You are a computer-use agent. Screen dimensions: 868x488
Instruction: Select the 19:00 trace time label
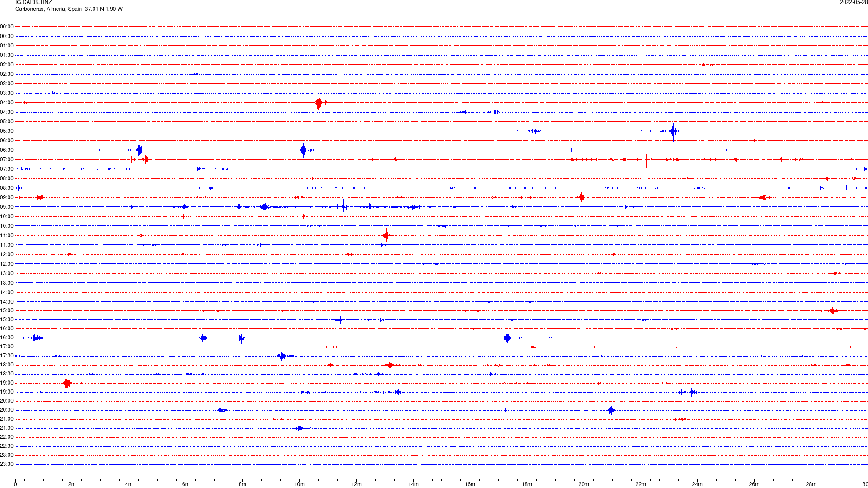(7, 383)
